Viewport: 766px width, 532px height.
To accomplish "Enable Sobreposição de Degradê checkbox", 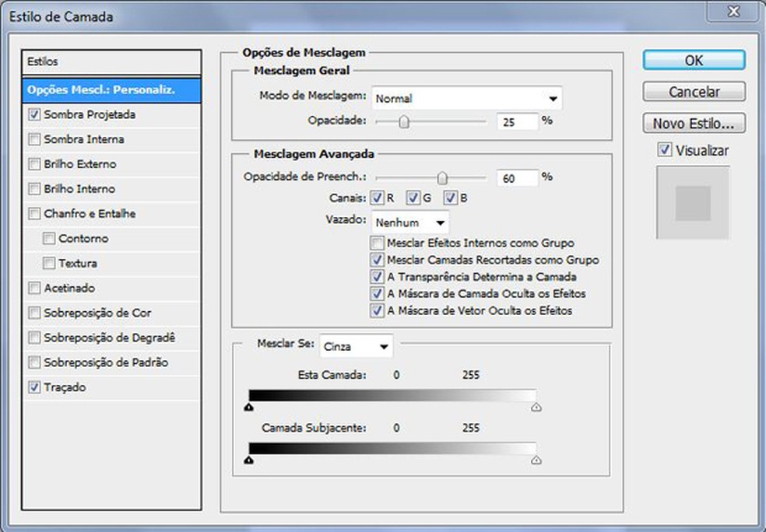I will [34, 338].
